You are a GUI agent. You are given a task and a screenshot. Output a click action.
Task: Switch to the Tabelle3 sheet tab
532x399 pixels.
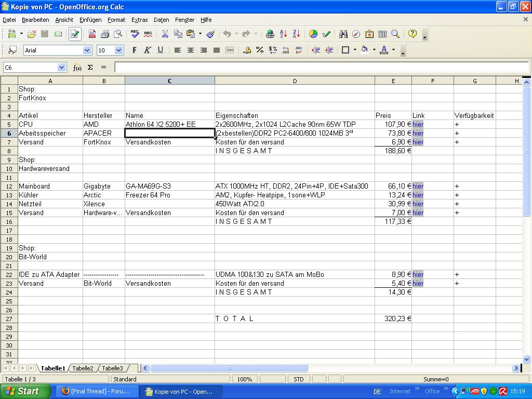click(112, 368)
